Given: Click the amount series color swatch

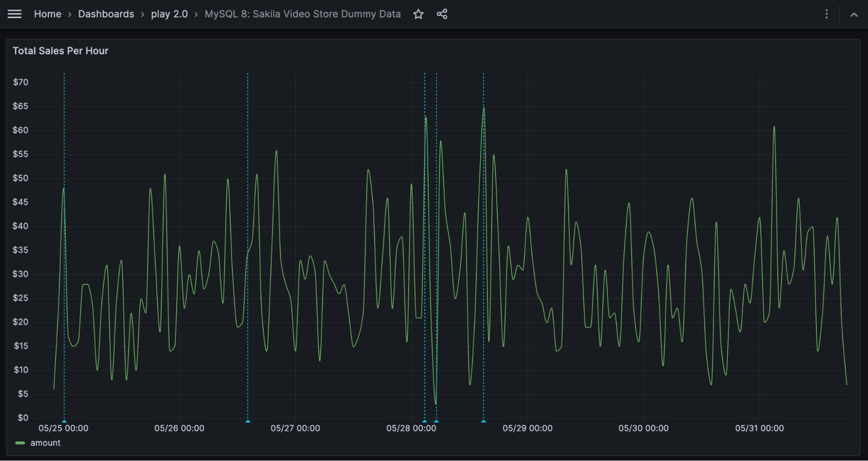Looking at the screenshot, I should point(20,442).
